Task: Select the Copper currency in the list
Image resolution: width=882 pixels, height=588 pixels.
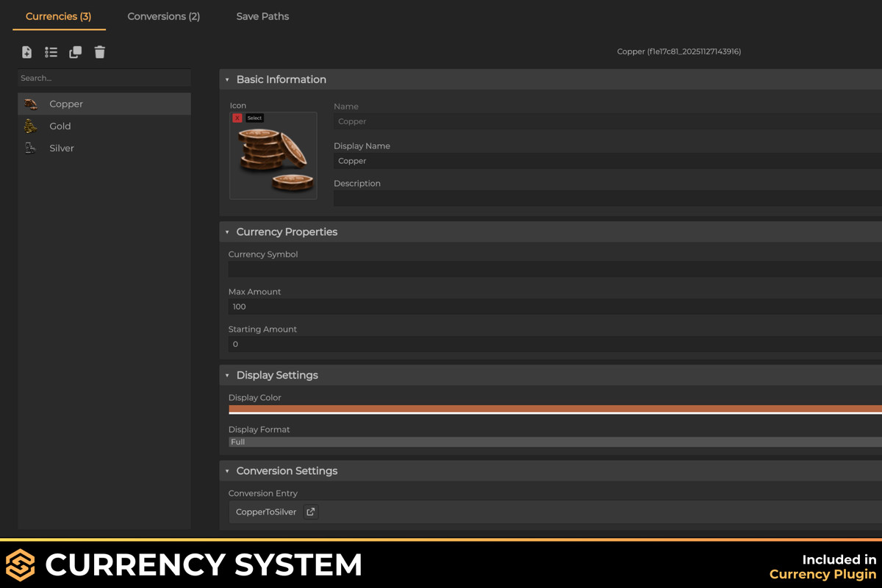Action: tap(66, 104)
